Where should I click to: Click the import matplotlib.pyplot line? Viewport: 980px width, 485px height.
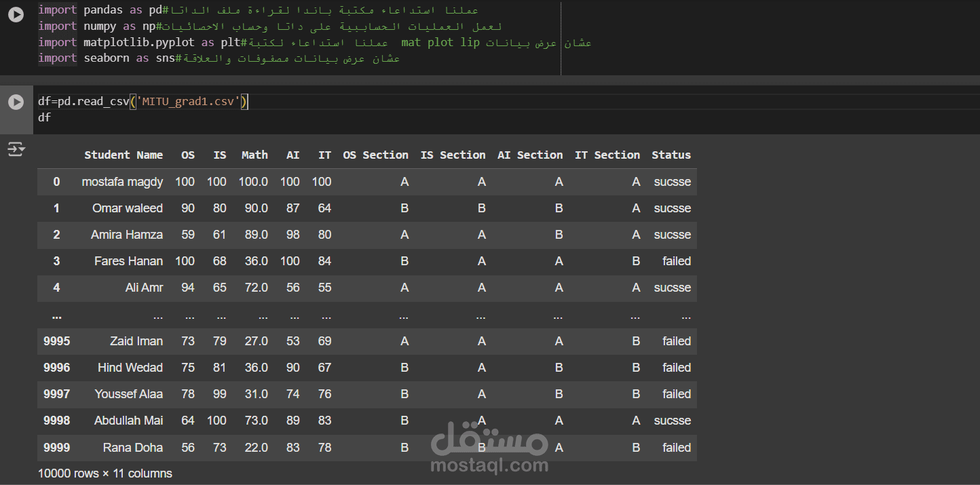(x=315, y=43)
